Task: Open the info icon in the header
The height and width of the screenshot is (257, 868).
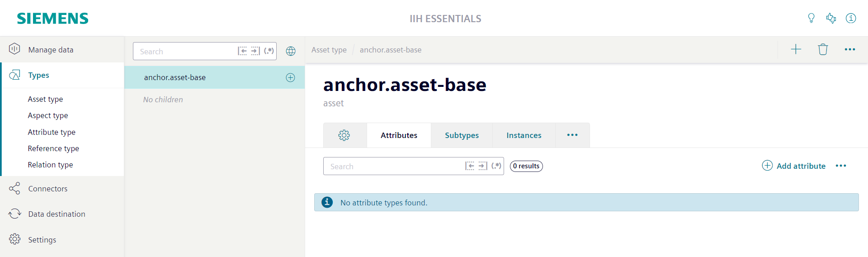Action: [851, 18]
